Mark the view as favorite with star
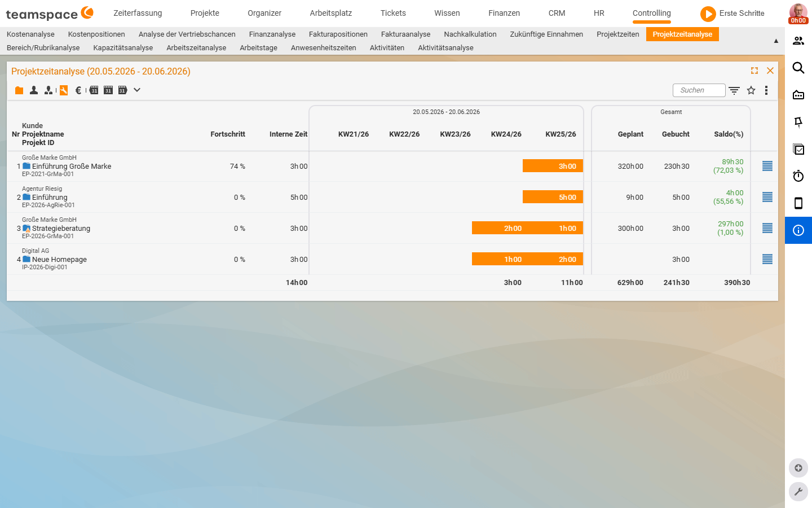 [751, 90]
